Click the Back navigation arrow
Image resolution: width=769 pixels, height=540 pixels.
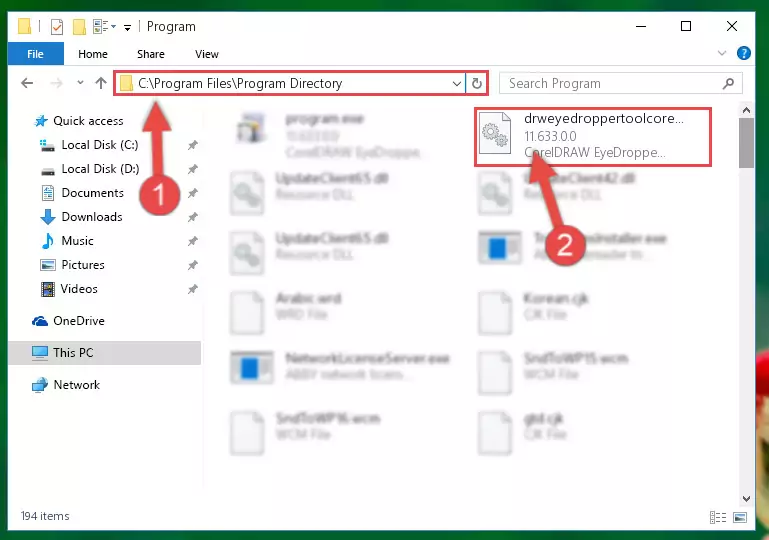[x=27, y=83]
